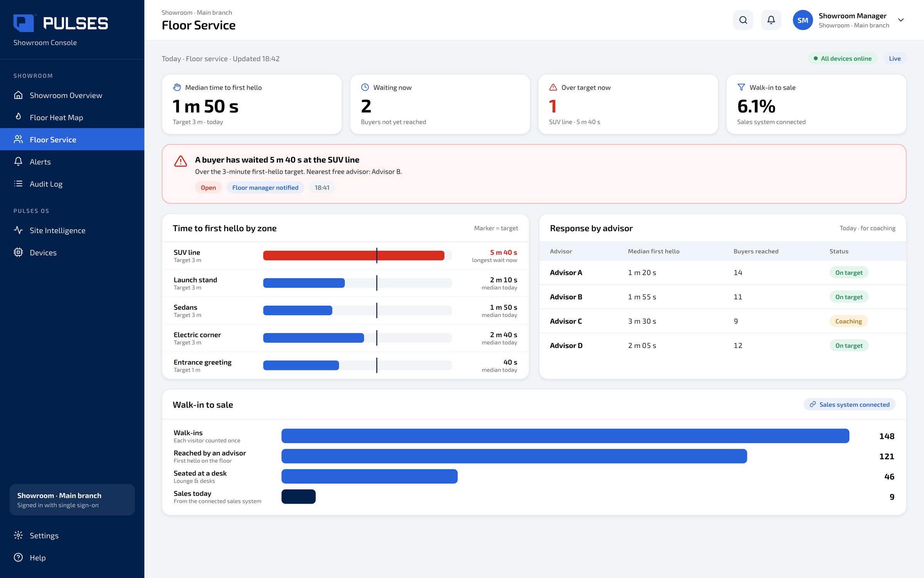Click the Pulses logo icon
Image resolution: width=924 pixels, height=578 pixels.
click(x=24, y=23)
